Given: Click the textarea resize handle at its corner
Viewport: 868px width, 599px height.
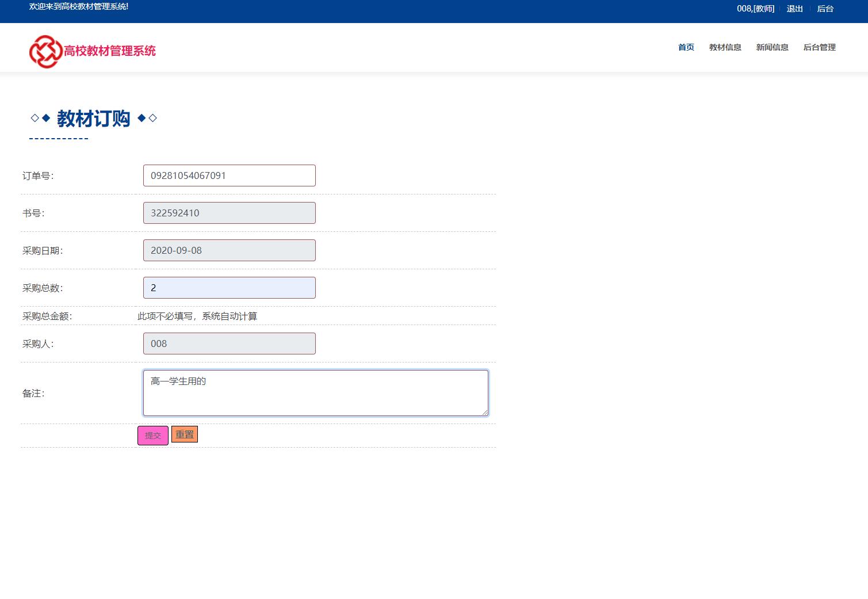Looking at the screenshot, I should click(x=485, y=414).
